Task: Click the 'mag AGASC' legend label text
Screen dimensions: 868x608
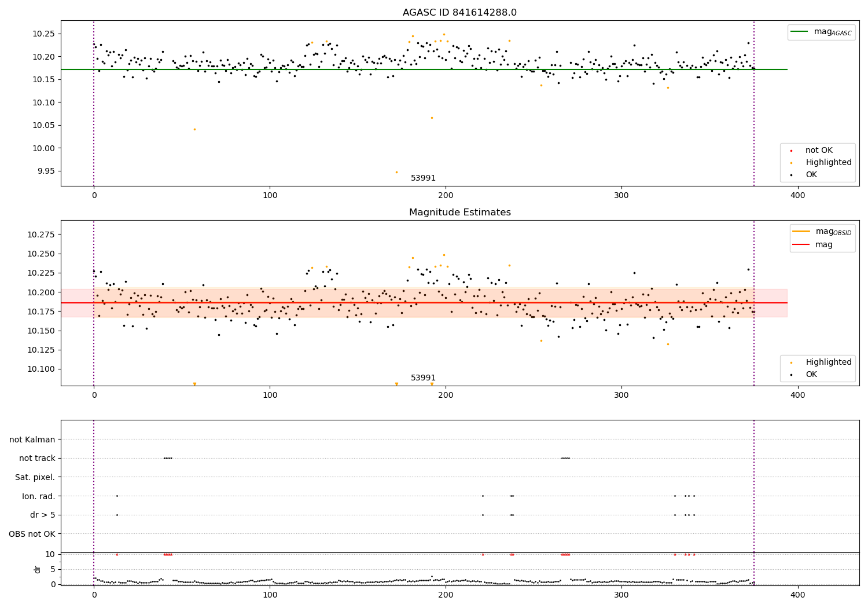Action: (x=833, y=32)
